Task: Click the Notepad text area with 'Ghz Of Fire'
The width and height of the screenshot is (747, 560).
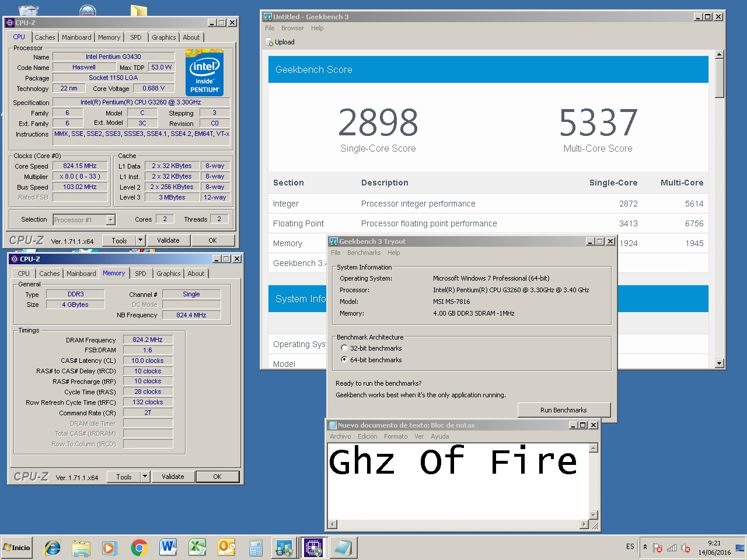Action: point(458,481)
